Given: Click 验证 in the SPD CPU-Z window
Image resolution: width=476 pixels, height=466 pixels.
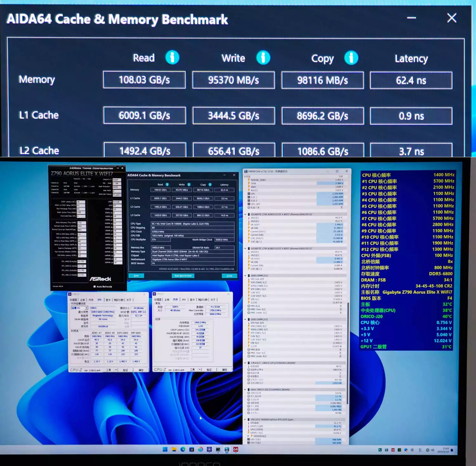Looking at the screenshot, I should [125, 370].
